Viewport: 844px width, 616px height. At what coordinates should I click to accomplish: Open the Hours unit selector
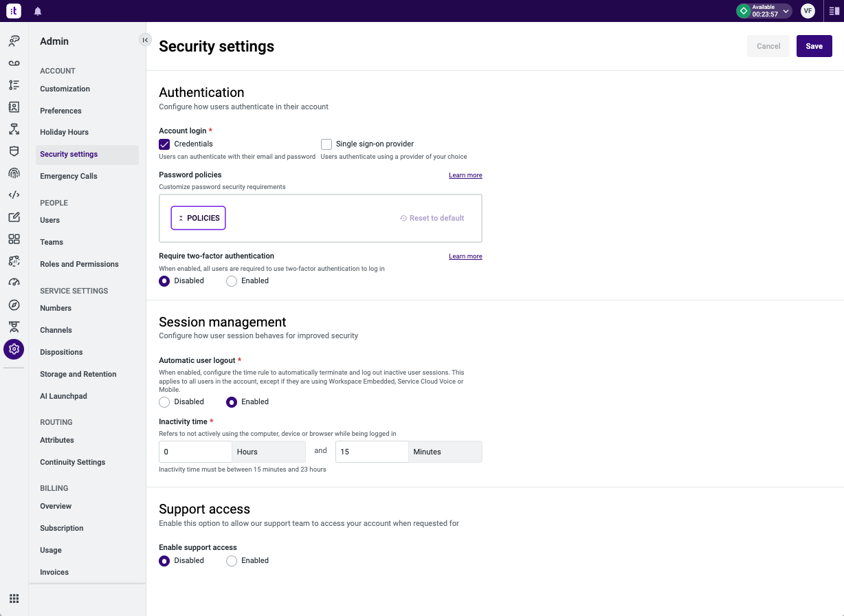268,451
